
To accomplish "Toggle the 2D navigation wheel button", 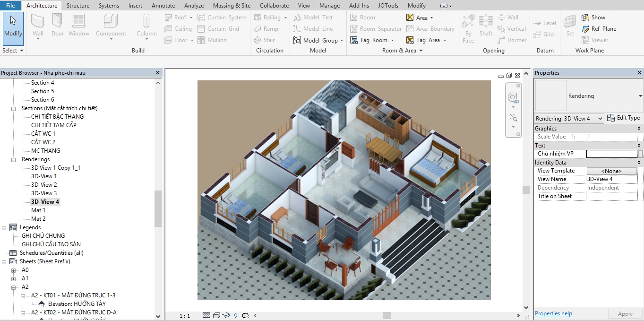I will pyautogui.click(x=513, y=98).
